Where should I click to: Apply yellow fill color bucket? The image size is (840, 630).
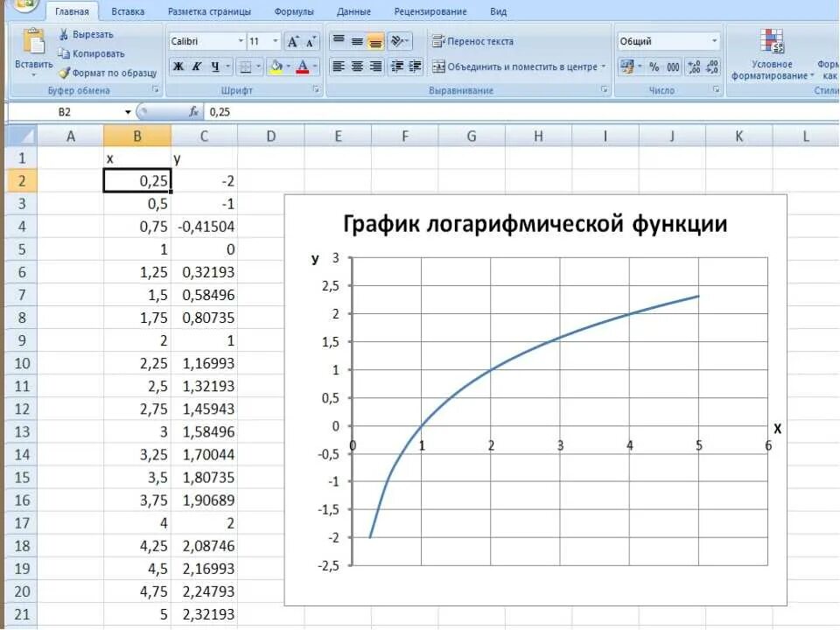tap(276, 66)
